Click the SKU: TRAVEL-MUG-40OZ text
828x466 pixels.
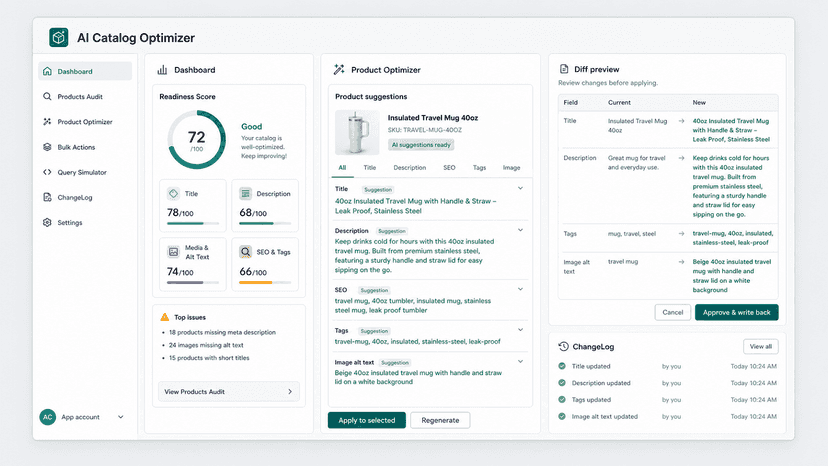[425, 130]
